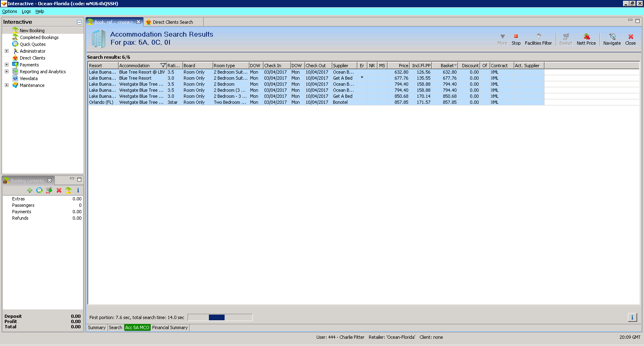Select the Orlando (FL) Bonotel row
The height and width of the screenshot is (346, 644).
pos(316,102)
